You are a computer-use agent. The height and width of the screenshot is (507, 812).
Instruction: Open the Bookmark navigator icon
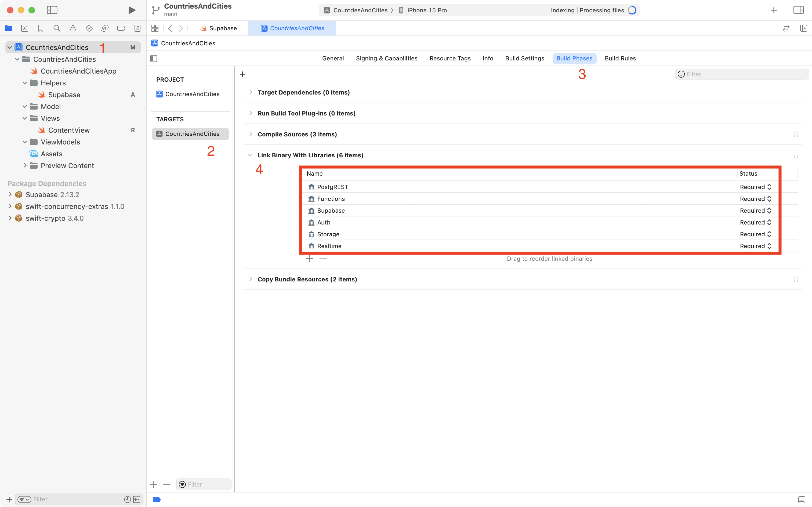click(x=41, y=28)
